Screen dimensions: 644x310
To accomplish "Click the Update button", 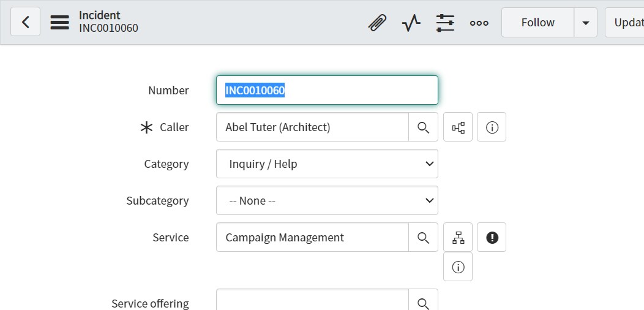I will pyautogui.click(x=624, y=23).
